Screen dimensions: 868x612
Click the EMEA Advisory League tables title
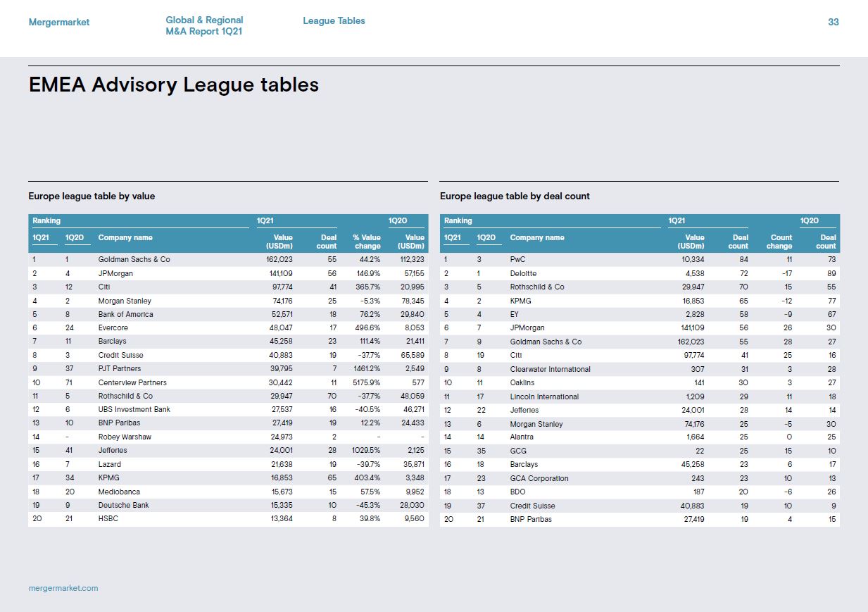coord(174,85)
